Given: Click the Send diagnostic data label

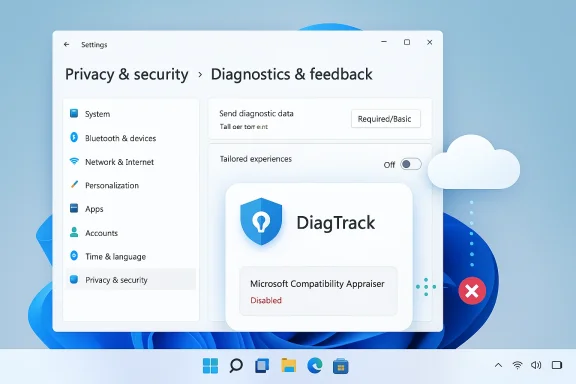Looking at the screenshot, I should click(x=256, y=114).
